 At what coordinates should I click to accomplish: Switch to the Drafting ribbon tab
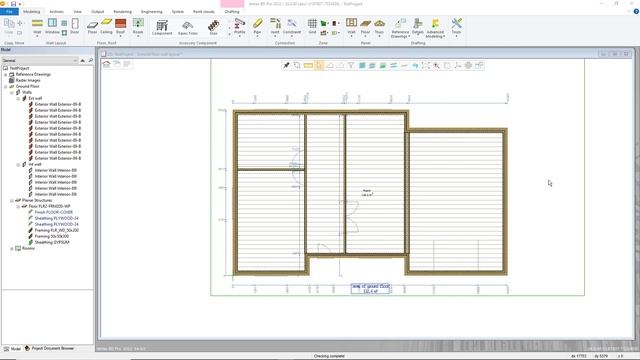pos(232,11)
